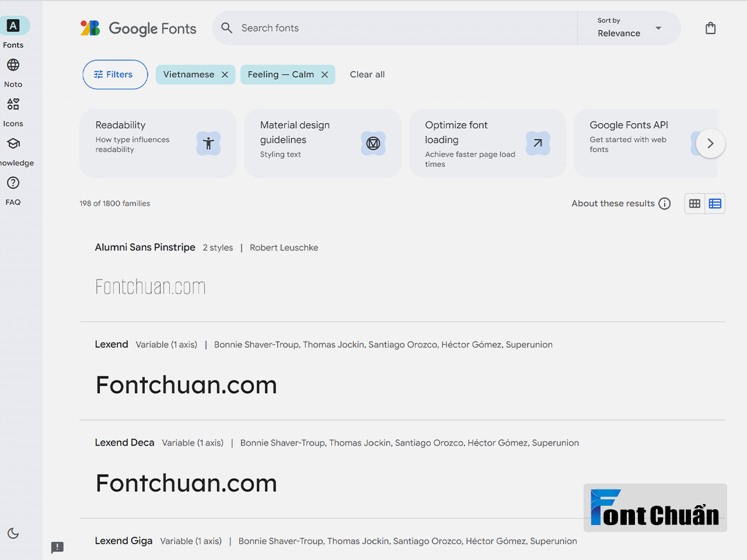747x560 pixels.
Task: Switch to list view layout
Action: click(x=715, y=204)
